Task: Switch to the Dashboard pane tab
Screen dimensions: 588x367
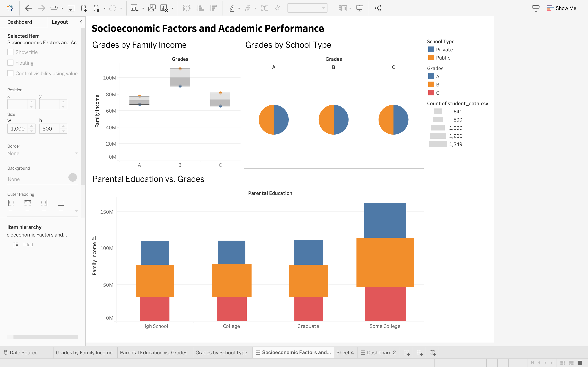Action: [x=20, y=22]
